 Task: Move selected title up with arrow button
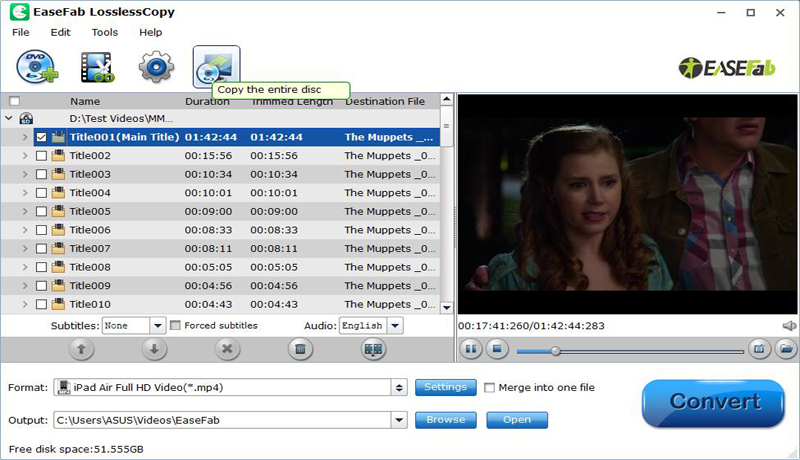(x=81, y=349)
